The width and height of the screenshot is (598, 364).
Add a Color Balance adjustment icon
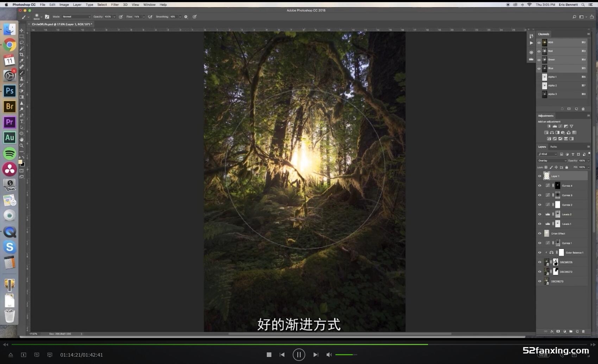pyautogui.click(x=552, y=133)
